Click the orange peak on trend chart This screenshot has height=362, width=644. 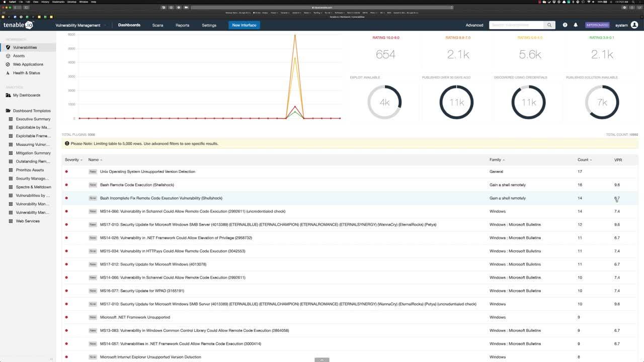[295, 35]
